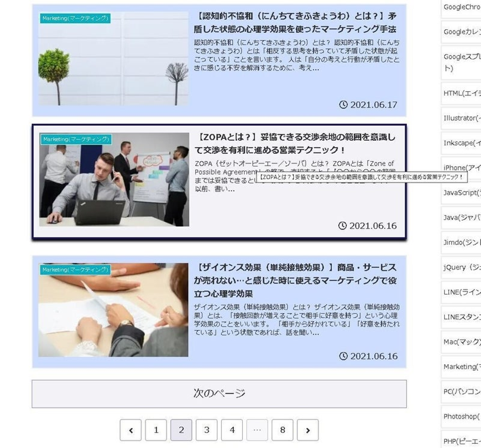Open iPhone category in sidebar

pyautogui.click(x=461, y=168)
